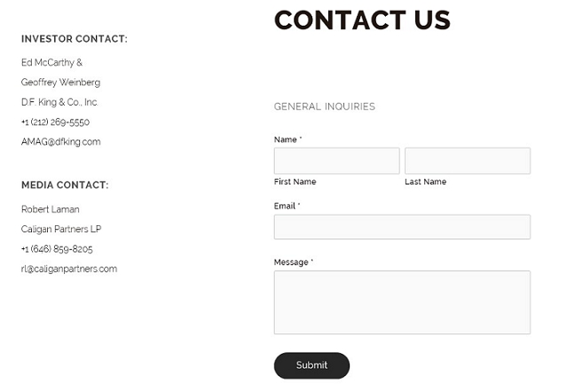The height and width of the screenshot is (392, 567).
Task: Click the Caligan Partners LP text
Action: click(x=61, y=230)
